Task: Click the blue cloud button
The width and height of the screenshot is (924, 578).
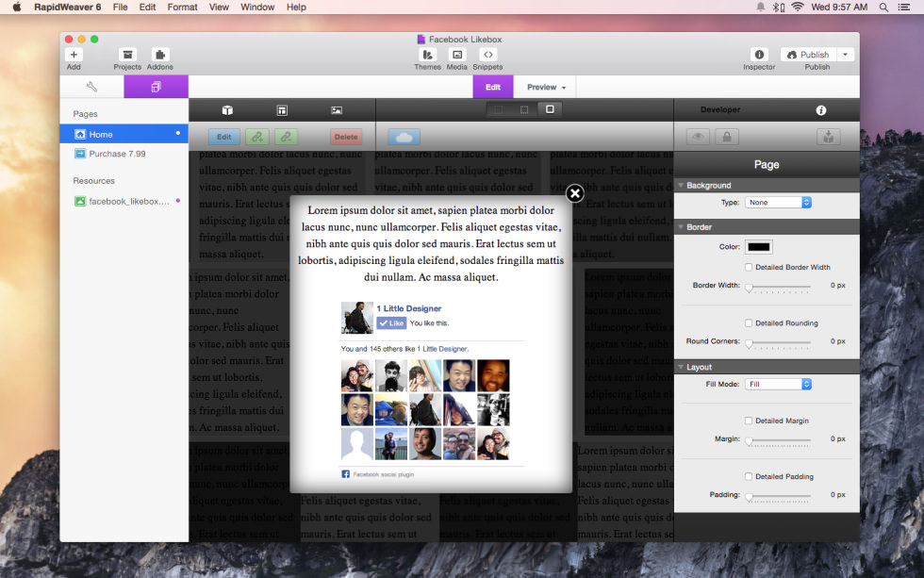Action: tap(404, 137)
